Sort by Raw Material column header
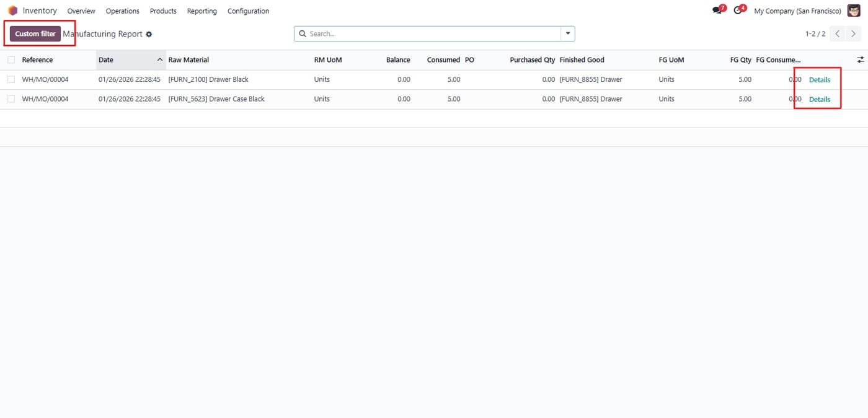Viewport: 868px width, 418px height. click(x=188, y=60)
